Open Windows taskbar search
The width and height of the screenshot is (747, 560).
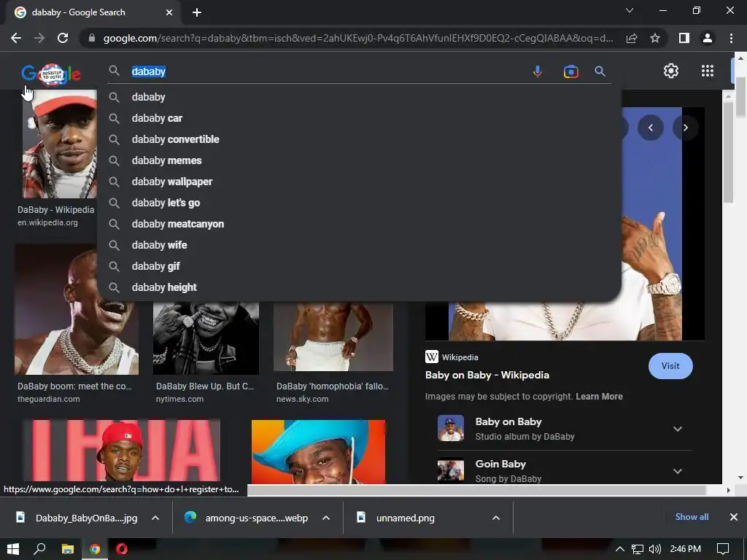pyautogui.click(x=39, y=549)
